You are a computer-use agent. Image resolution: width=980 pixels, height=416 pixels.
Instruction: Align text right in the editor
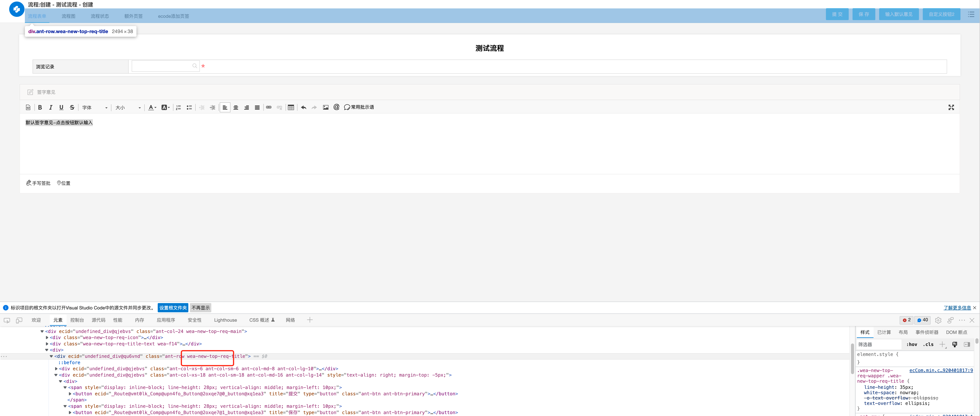point(247,108)
